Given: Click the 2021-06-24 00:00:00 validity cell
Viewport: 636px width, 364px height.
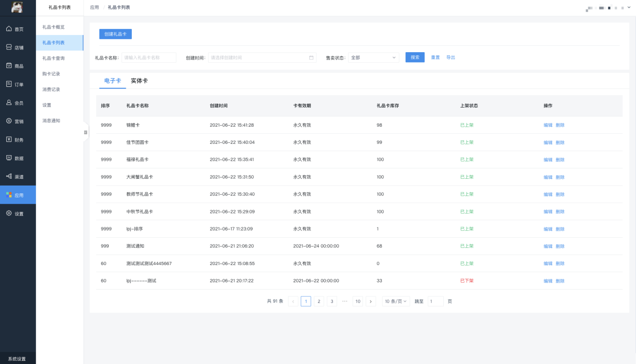Looking at the screenshot, I should tap(316, 246).
